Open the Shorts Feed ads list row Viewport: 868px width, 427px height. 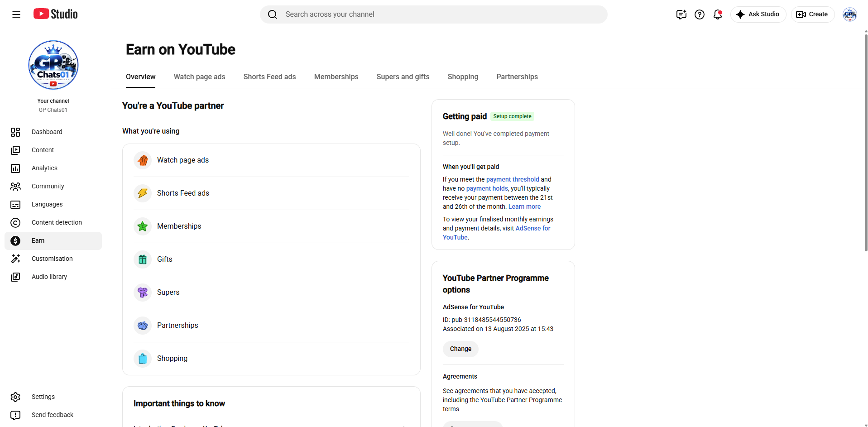tap(271, 193)
